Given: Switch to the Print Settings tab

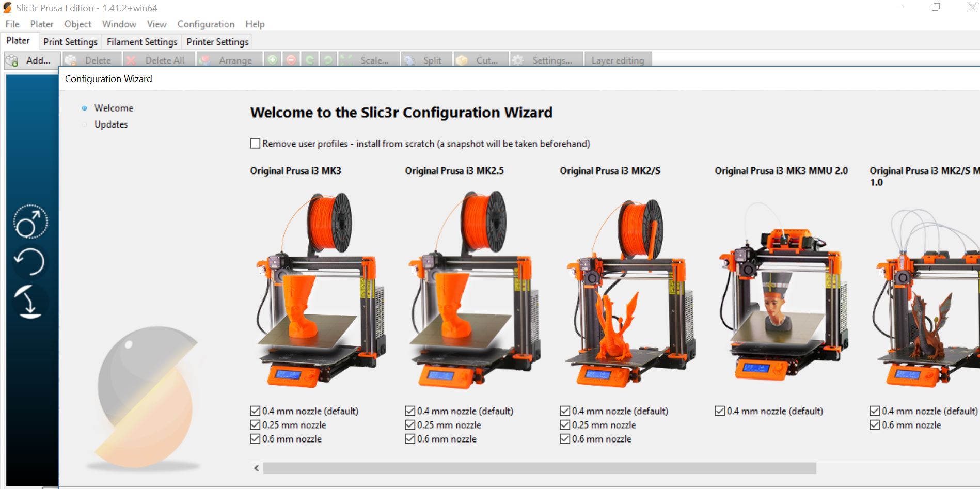Looking at the screenshot, I should tap(70, 42).
